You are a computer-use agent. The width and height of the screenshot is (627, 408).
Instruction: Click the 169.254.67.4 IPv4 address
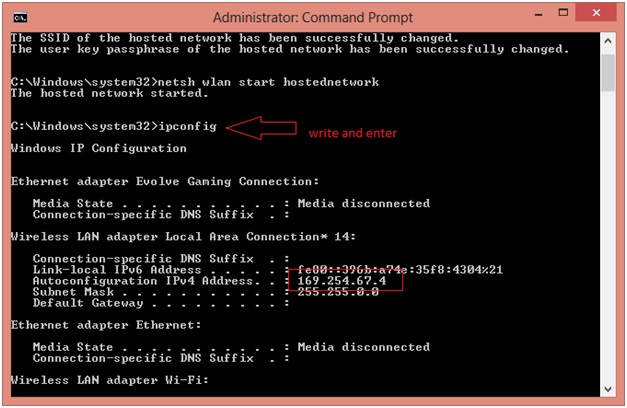click(343, 281)
